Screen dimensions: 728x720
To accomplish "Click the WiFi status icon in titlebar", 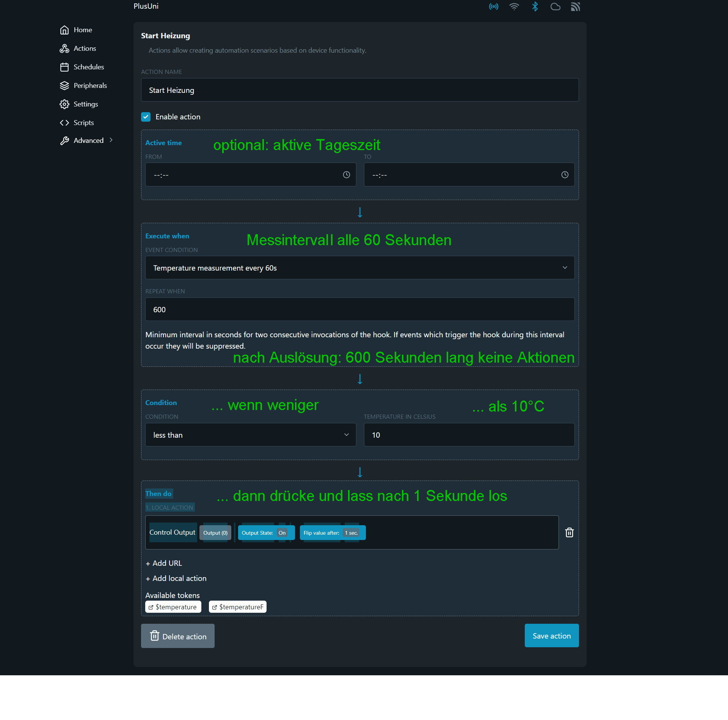I will point(515,6).
